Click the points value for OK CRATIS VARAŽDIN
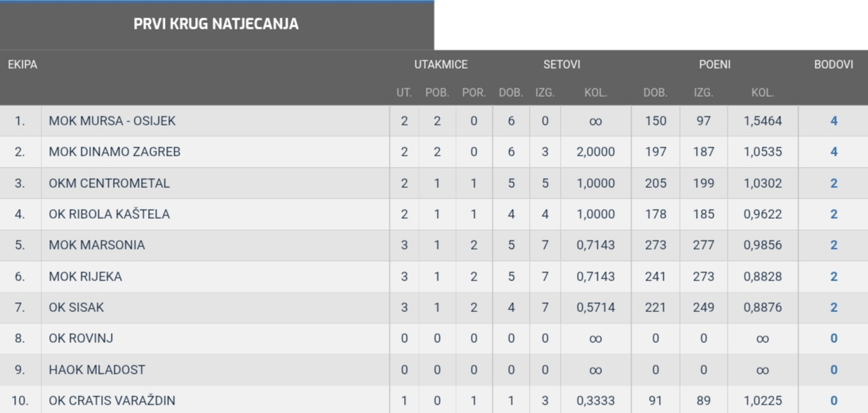 834,400
